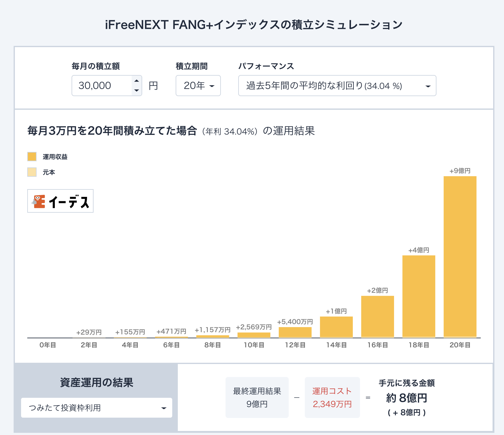Click the +1,157万円 bar label
The width and height of the screenshot is (504, 435).
(213, 330)
